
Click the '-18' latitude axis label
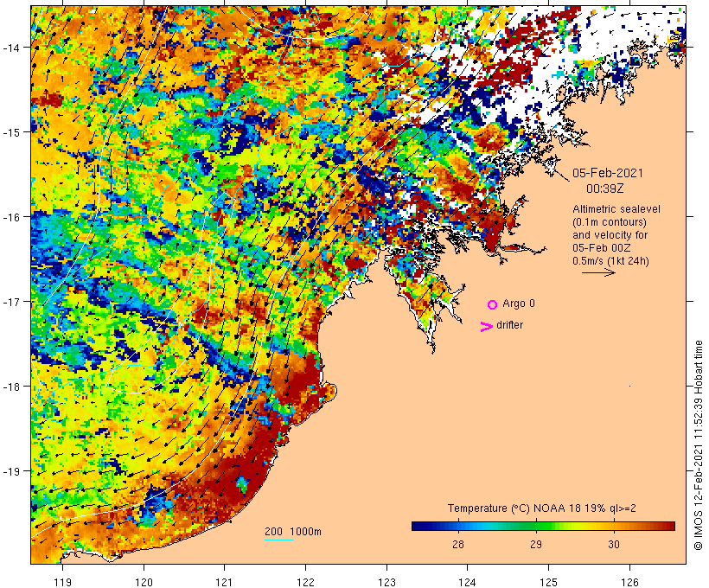(x=10, y=387)
